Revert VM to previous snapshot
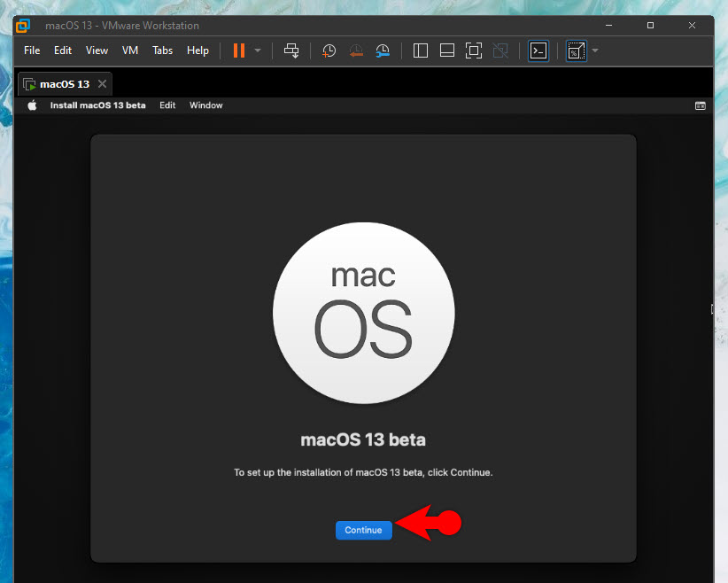The width and height of the screenshot is (728, 583). [356, 51]
